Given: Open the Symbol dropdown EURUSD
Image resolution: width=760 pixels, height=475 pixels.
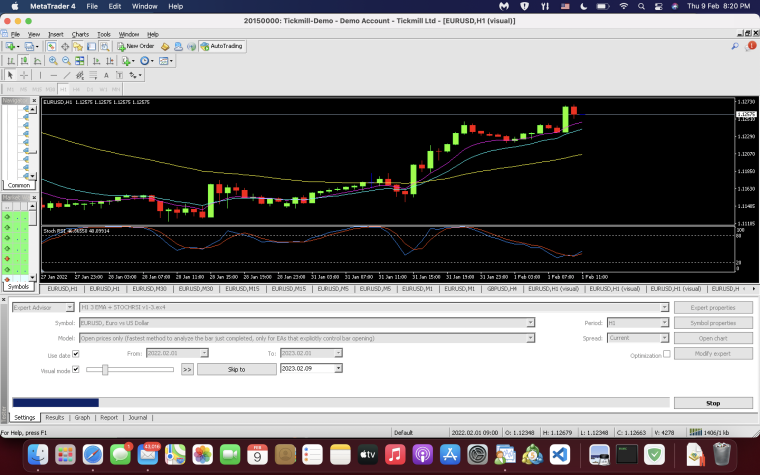Looking at the screenshot, I should pyautogui.click(x=307, y=323).
